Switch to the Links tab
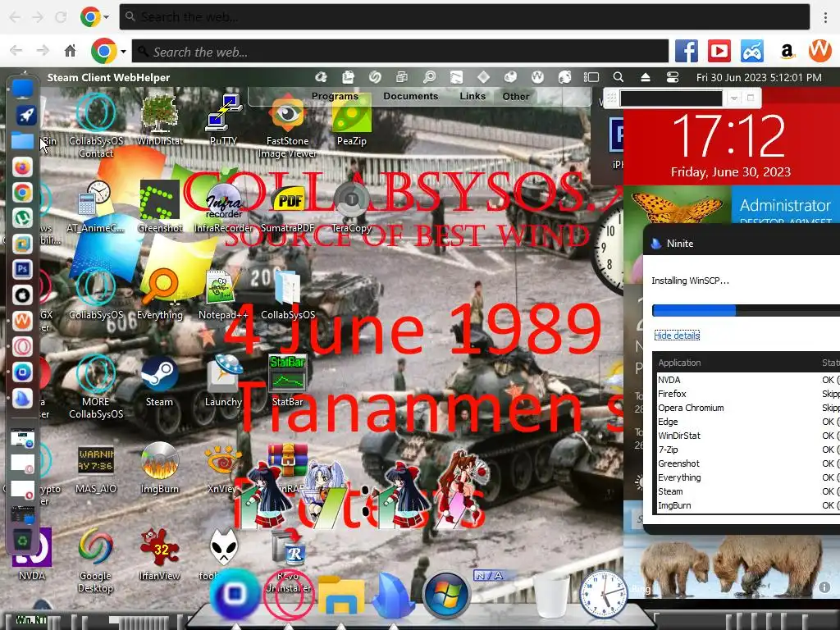The width and height of the screenshot is (840, 630). tap(472, 97)
